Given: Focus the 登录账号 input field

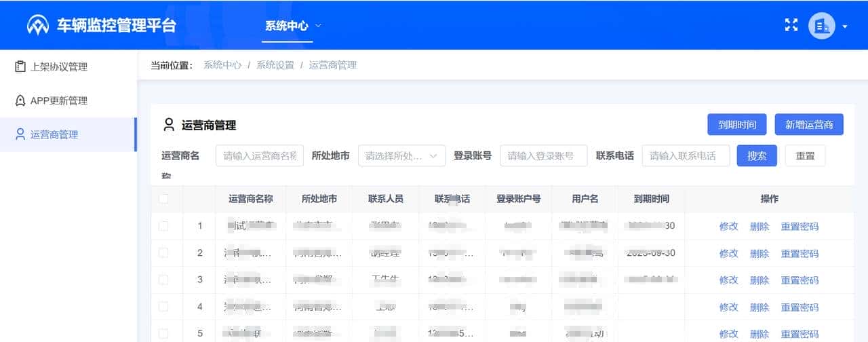Looking at the screenshot, I should [544, 155].
